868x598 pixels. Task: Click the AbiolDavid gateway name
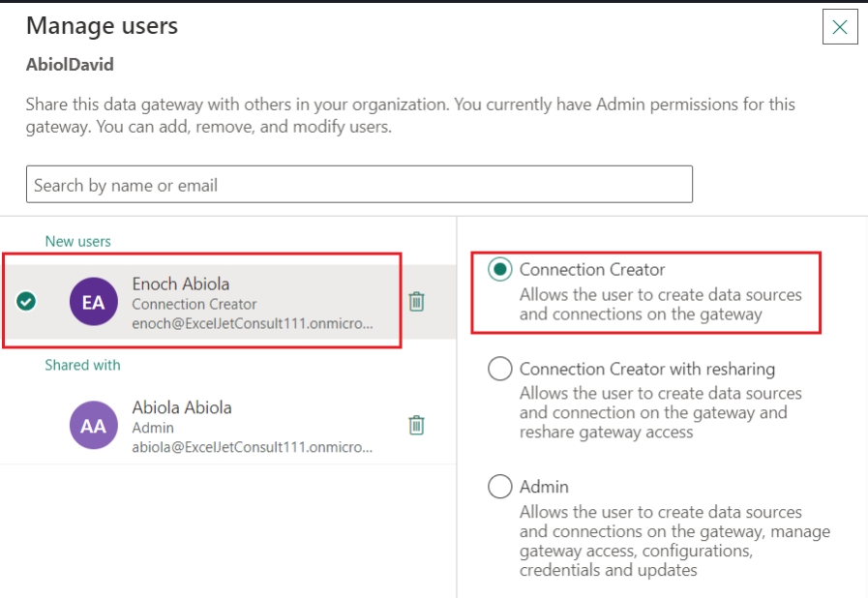(x=71, y=66)
